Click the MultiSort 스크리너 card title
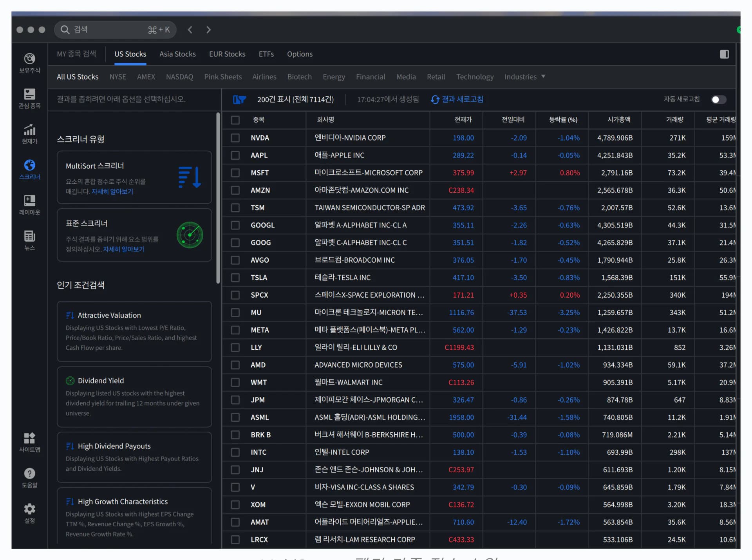The height and width of the screenshot is (560, 752). pyautogui.click(x=95, y=166)
